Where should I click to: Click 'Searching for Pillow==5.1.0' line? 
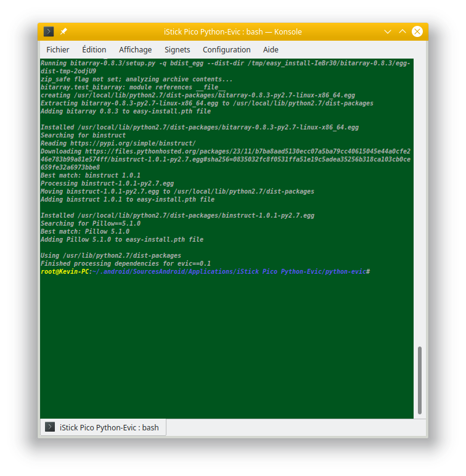(x=91, y=223)
